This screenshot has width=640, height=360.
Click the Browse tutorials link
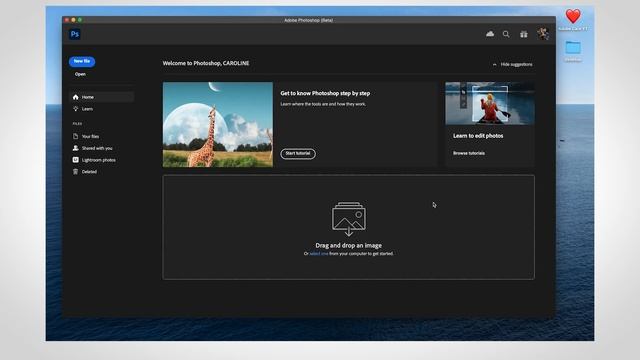[x=469, y=153]
